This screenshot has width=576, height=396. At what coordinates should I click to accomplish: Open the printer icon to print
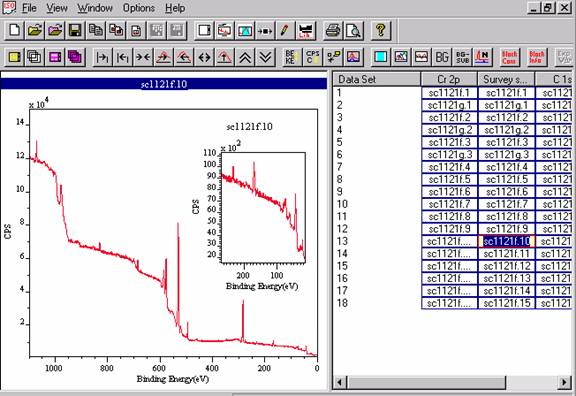(x=333, y=30)
